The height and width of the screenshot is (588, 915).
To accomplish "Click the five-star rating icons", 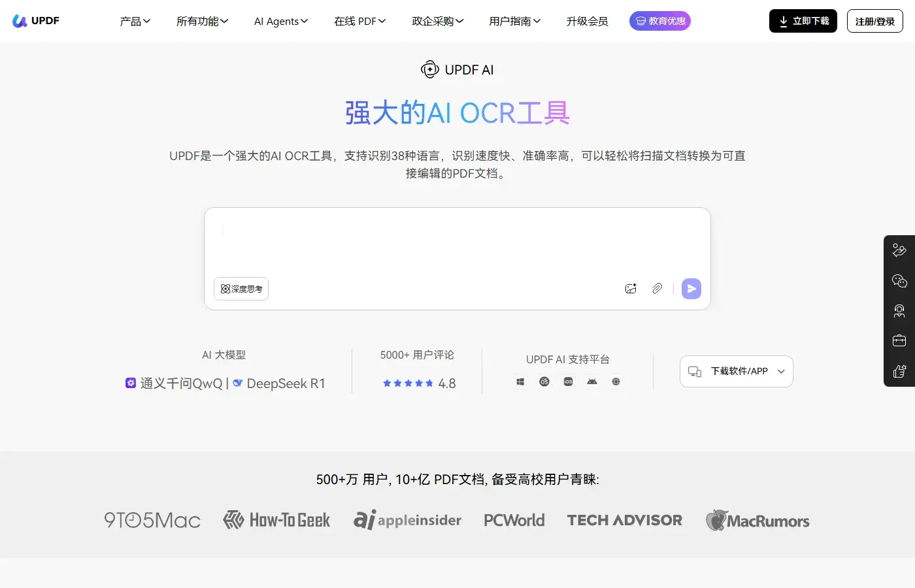I will (x=408, y=384).
